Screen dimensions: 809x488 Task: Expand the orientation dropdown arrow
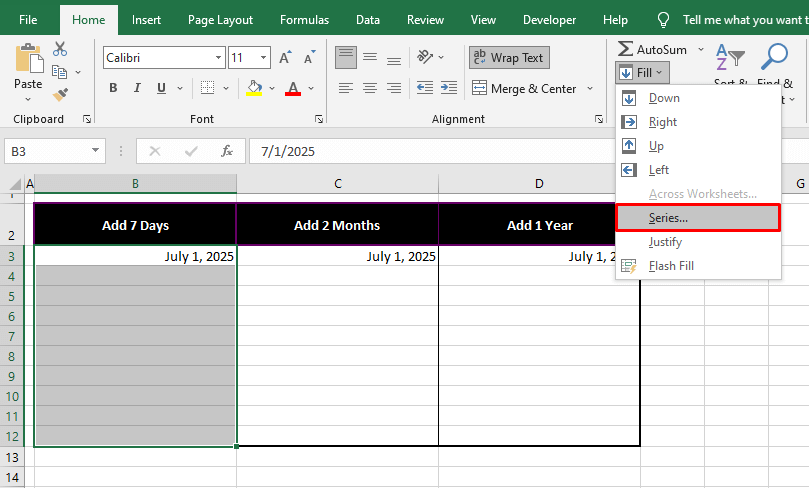tap(441, 57)
